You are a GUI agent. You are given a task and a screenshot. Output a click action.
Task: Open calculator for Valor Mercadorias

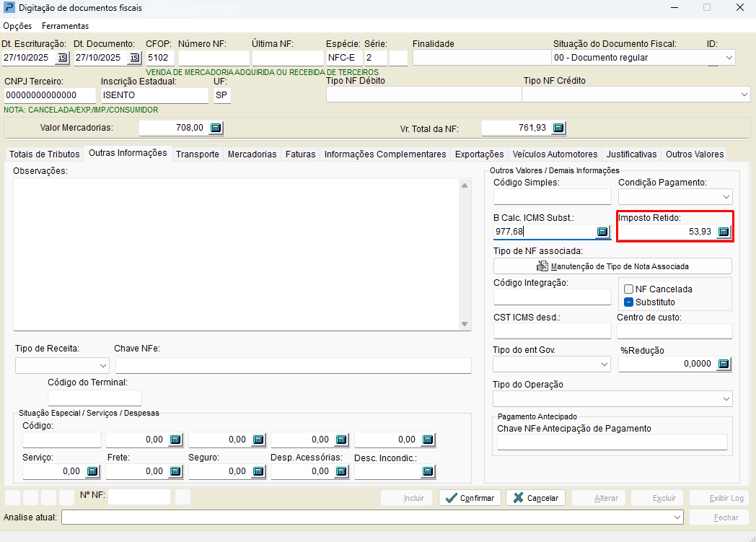[x=216, y=128]
